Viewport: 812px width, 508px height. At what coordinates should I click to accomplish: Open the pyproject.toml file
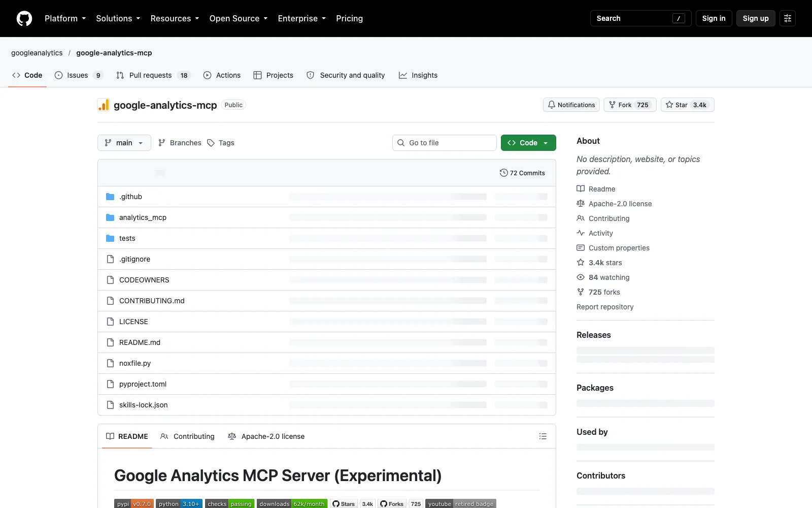[x=143, y=384]
